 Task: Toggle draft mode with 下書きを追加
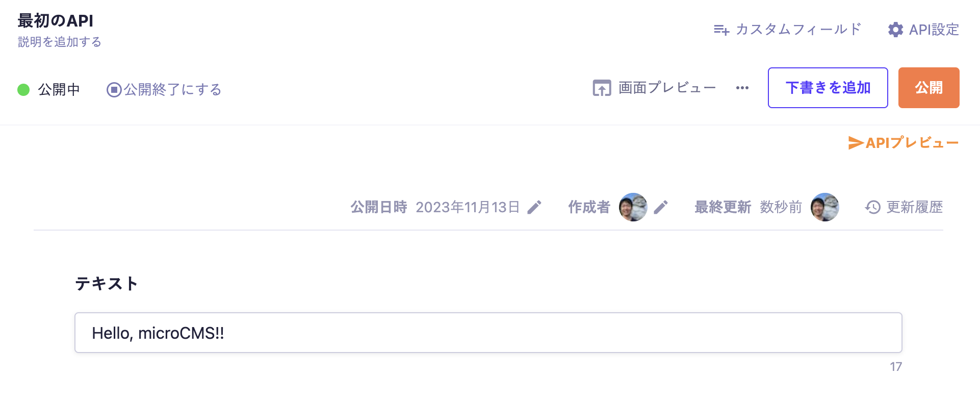point(828,88)
